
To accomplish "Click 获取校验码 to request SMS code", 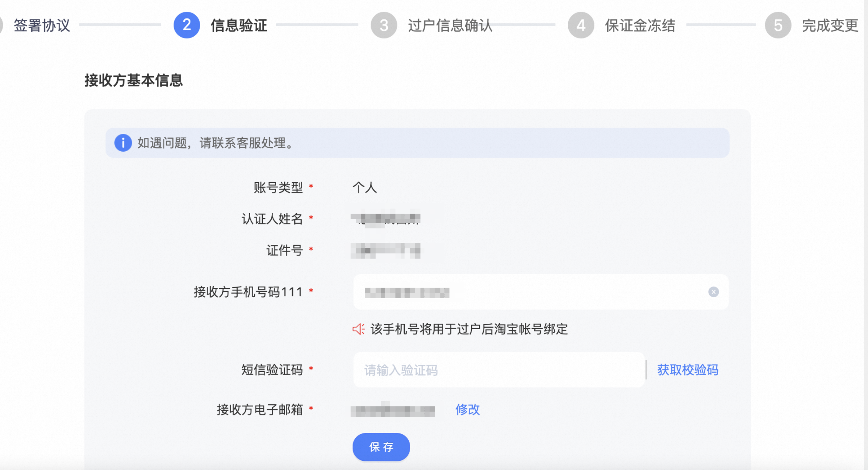I will tap(688, 370).
